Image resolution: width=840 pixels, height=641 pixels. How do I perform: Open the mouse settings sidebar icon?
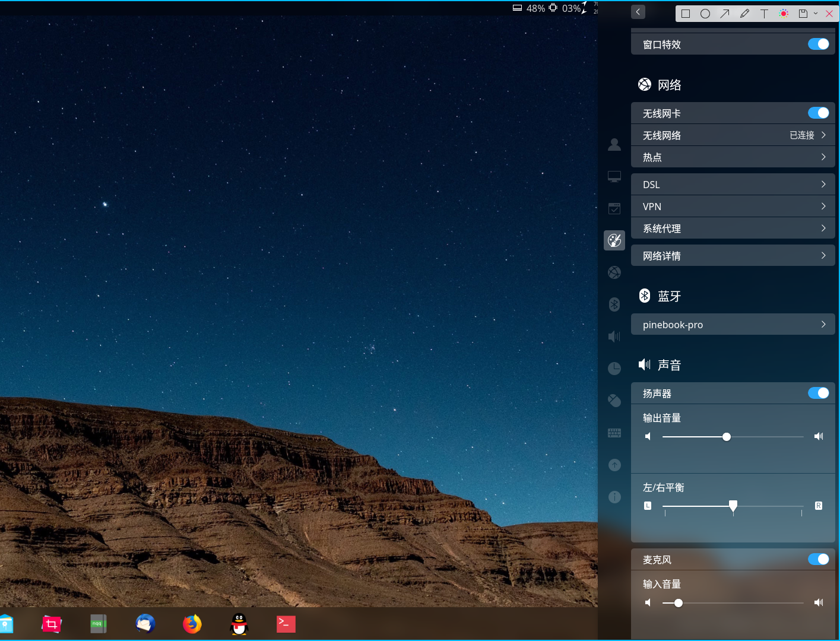(614, 401)
